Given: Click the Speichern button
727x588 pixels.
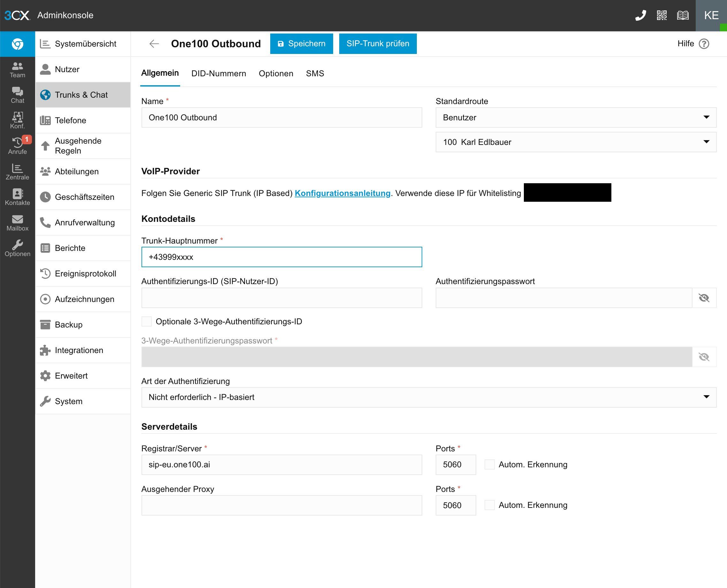Looking at the screenshot, I should (x=301, y=44).
